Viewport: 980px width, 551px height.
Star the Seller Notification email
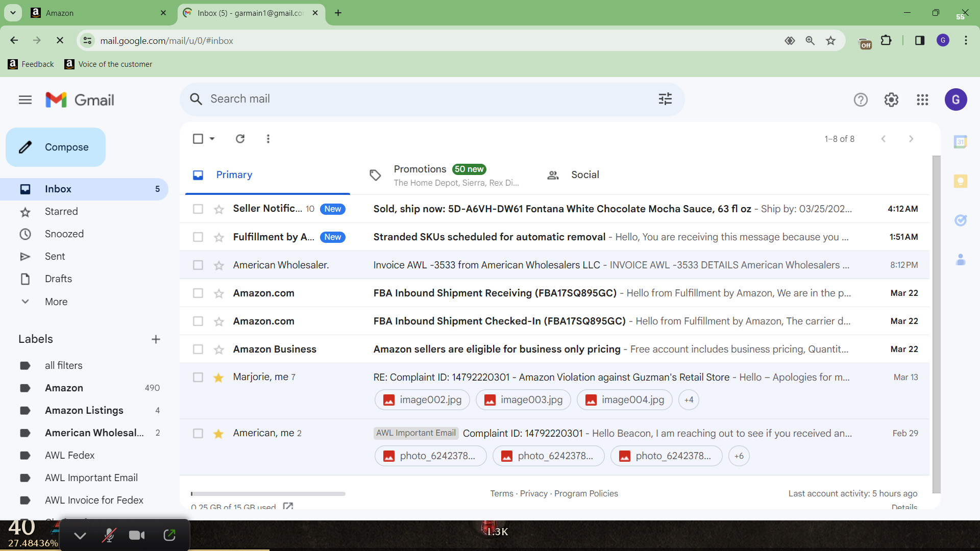tap(218, 209)
